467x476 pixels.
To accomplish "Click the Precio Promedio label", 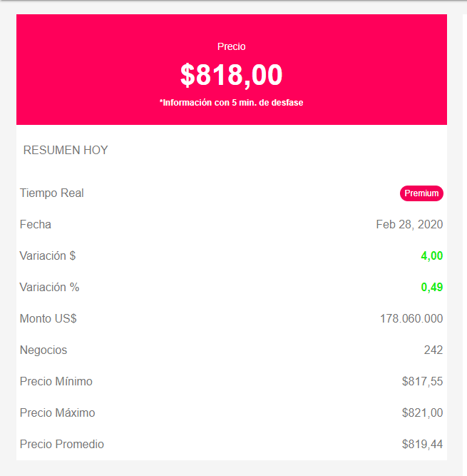I will point(62,444).
